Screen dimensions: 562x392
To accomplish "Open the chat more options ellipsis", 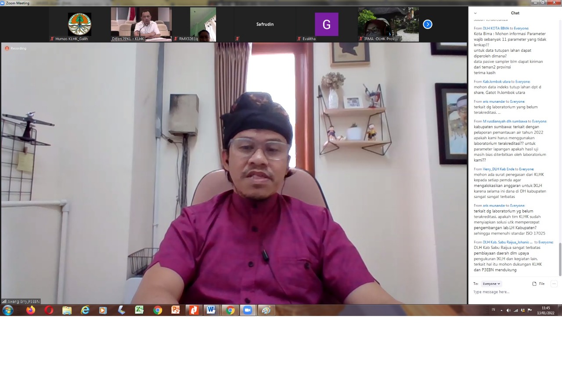I will (x=554, y=284).
